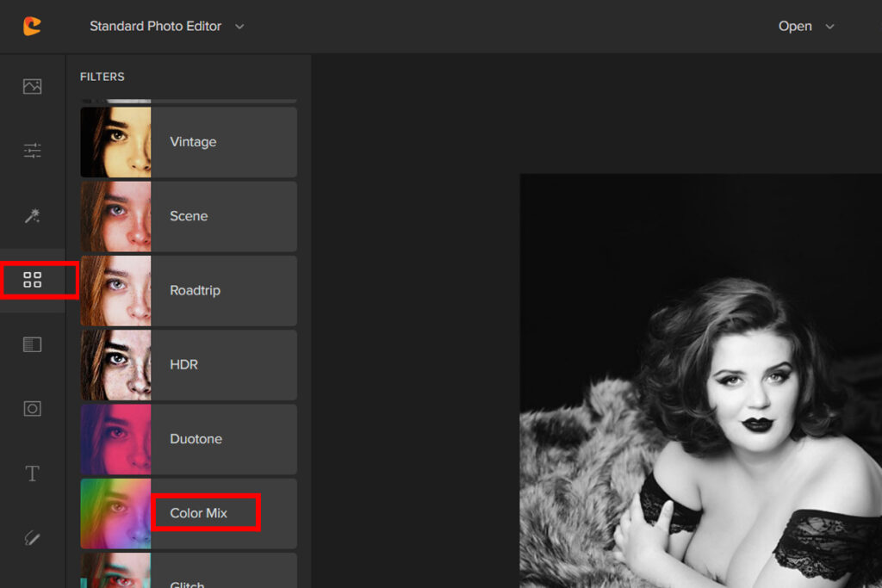The image size is (882, 588).
Task: Open the image manager sidebar icon
Action: 32,86
